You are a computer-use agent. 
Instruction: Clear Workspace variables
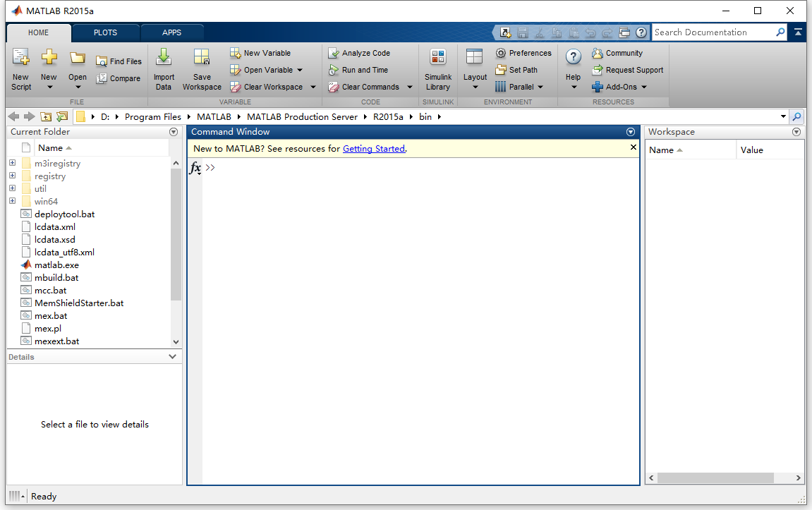coord(267,87)
